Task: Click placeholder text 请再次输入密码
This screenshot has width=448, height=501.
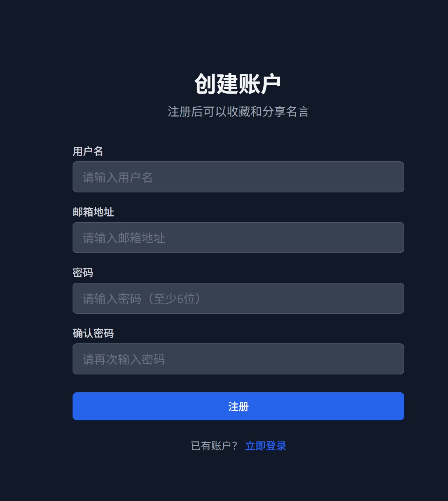Action: click(x=124, y=359)
